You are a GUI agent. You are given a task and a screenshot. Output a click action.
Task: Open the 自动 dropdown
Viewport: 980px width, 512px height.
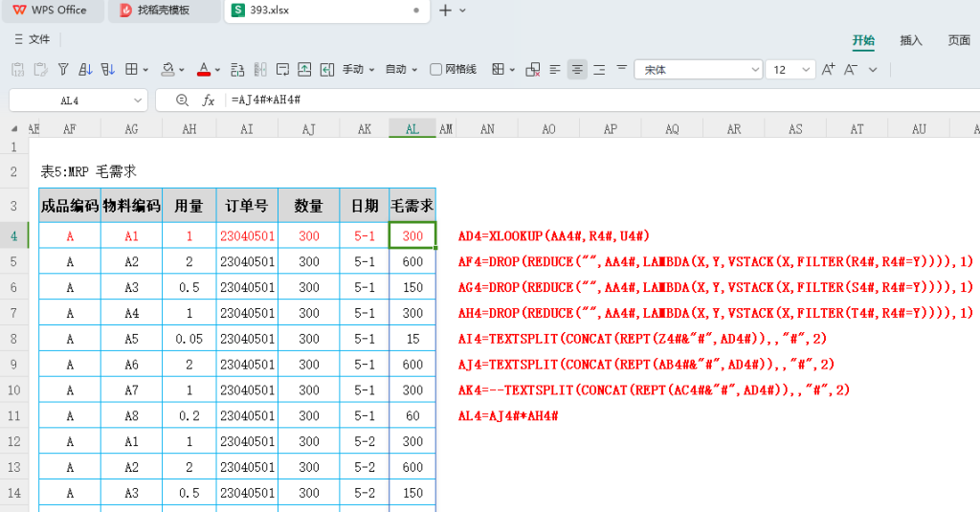[x=401, y=70]
